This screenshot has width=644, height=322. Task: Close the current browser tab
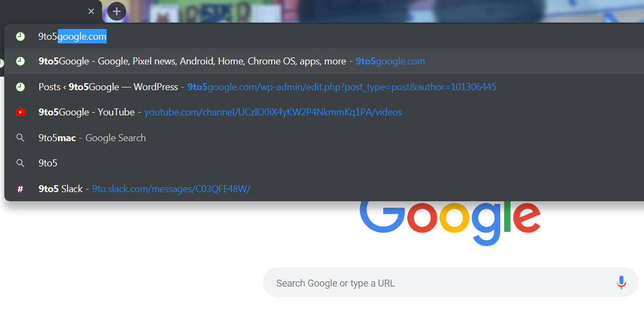click(91, 11)
